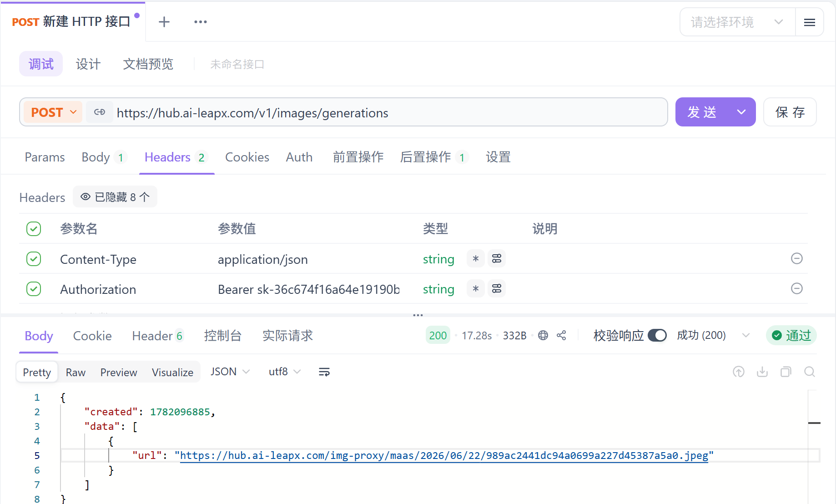Click required asterisk icon in Authorization row

(476, 289)
